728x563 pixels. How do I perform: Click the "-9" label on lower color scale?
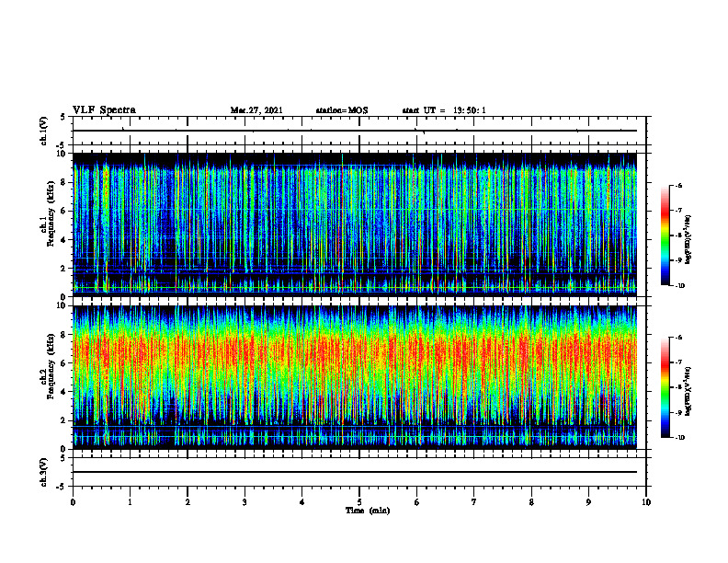pos(678,412)
